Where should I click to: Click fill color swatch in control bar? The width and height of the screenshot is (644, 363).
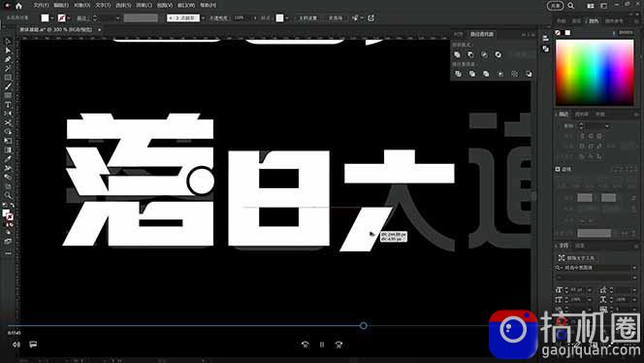point(45,18)
